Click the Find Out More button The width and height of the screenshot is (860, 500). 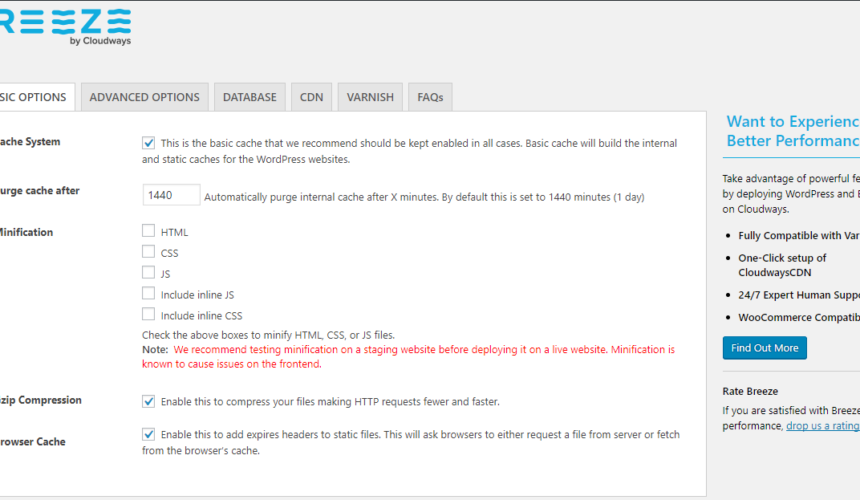(x=765, y=348)
